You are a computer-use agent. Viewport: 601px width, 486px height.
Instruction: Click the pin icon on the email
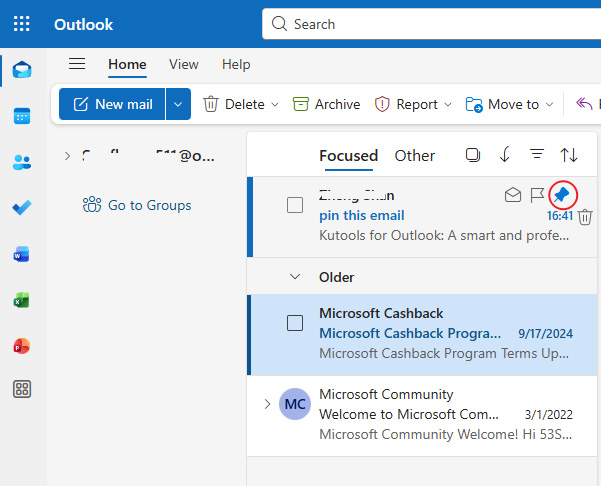tap(562, 195)
